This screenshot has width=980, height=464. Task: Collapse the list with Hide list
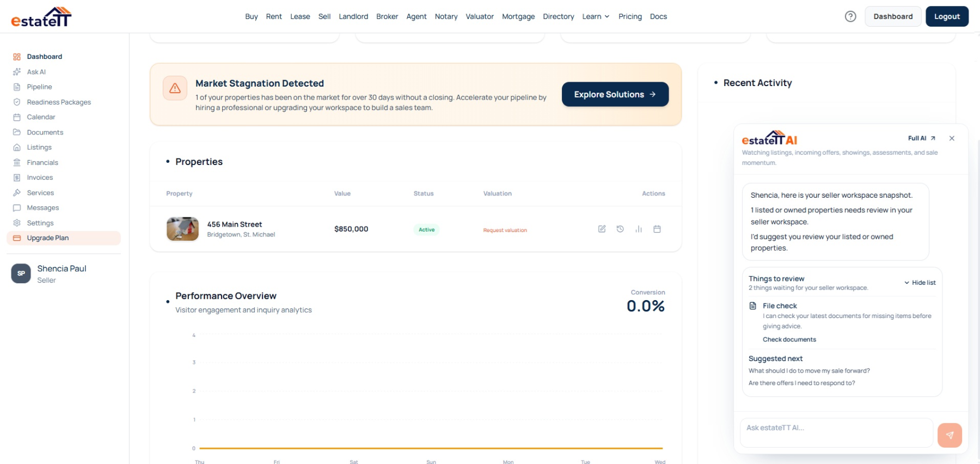[920, 283]
